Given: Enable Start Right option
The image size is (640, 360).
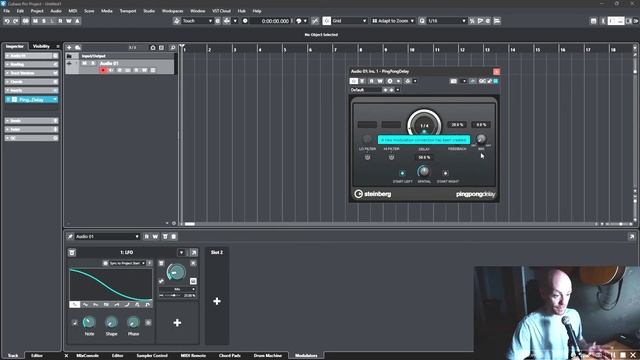Looking at the screenshot, I should click(445, 173).
